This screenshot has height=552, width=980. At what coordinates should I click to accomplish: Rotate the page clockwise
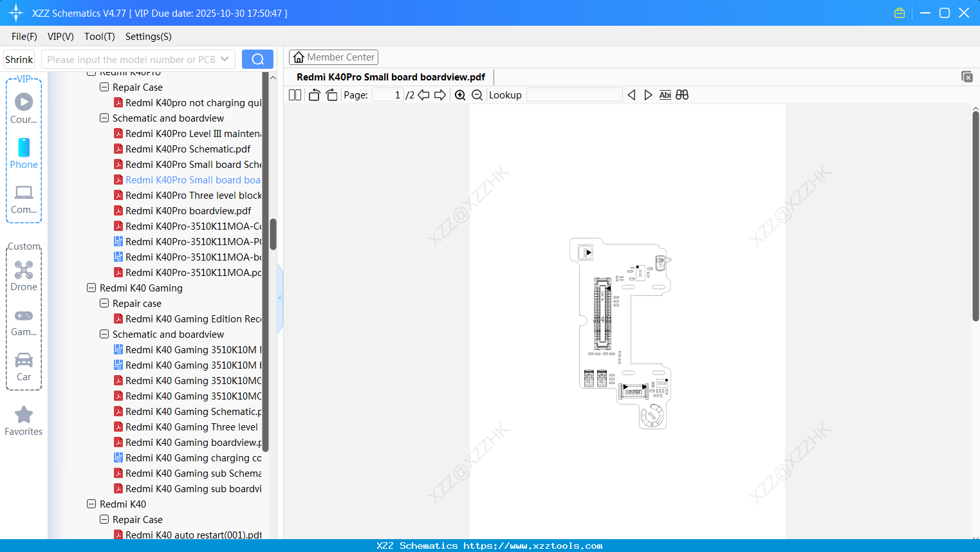pos(331,95)
